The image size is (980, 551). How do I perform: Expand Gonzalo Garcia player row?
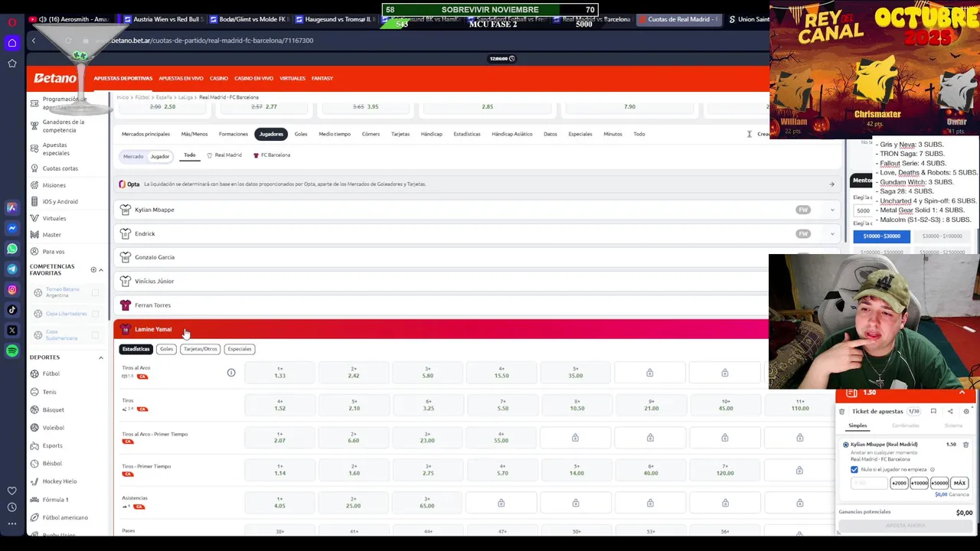(x=442, y=257)
